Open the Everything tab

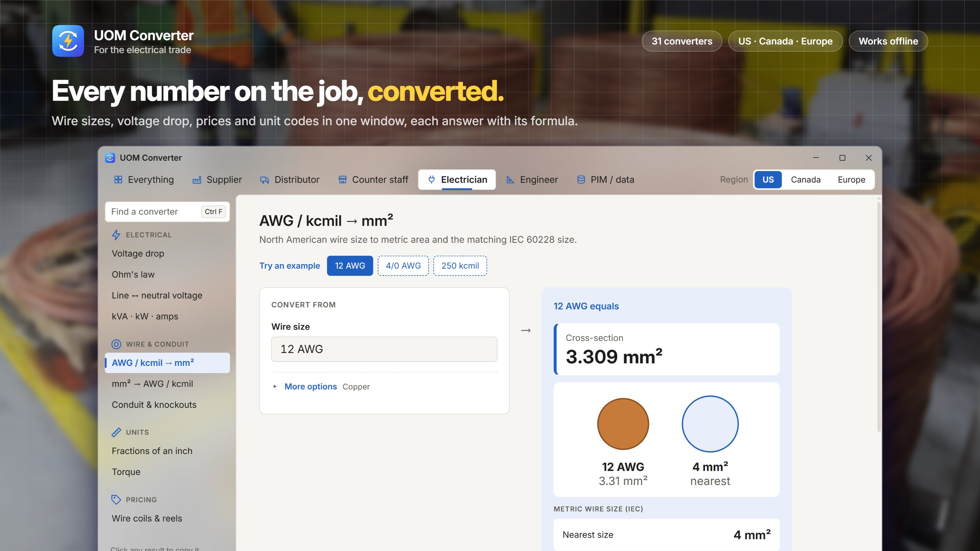144,180
